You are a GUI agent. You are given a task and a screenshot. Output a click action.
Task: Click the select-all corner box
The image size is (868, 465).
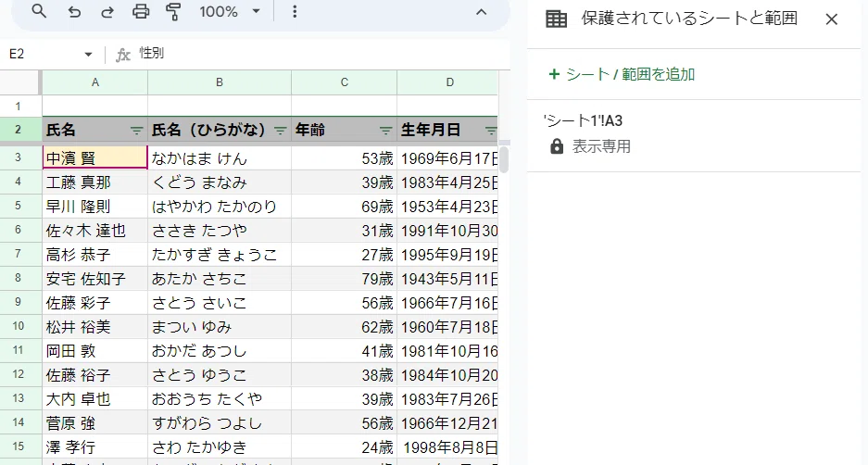pos(20,82)
